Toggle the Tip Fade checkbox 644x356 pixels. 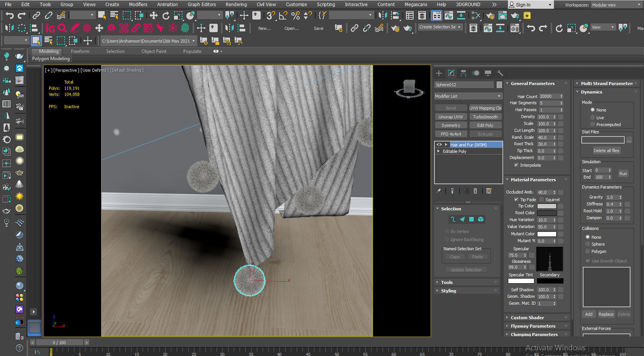(516, 200)
